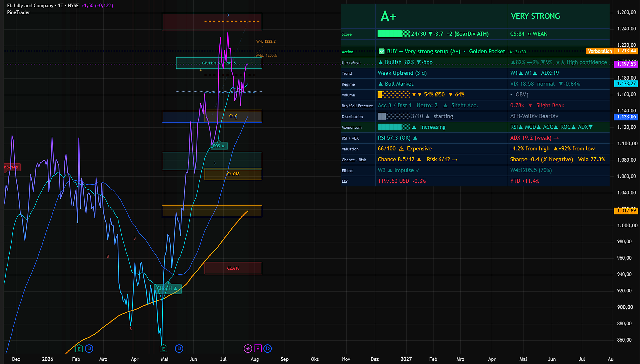The height and width of the screenshot is (364, 640).
Task: Click the 0.78× Slight Bear cell
Action: tap(559, 106)
